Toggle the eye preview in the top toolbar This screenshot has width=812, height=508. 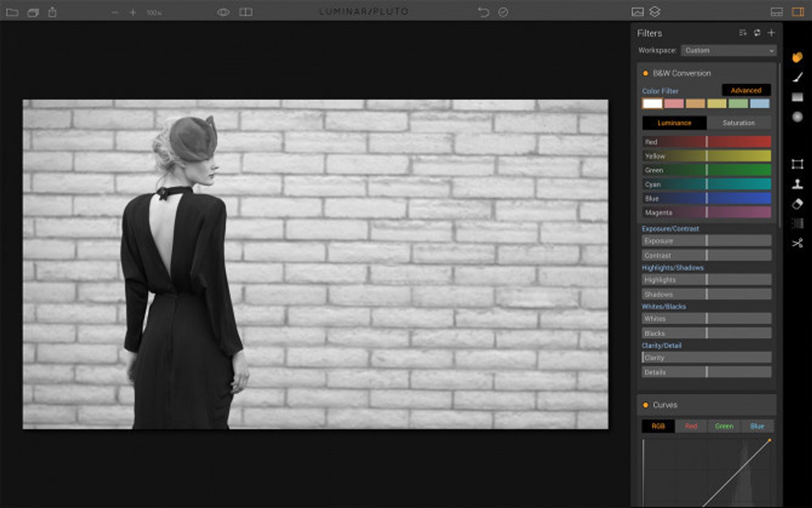pos(223,12)
